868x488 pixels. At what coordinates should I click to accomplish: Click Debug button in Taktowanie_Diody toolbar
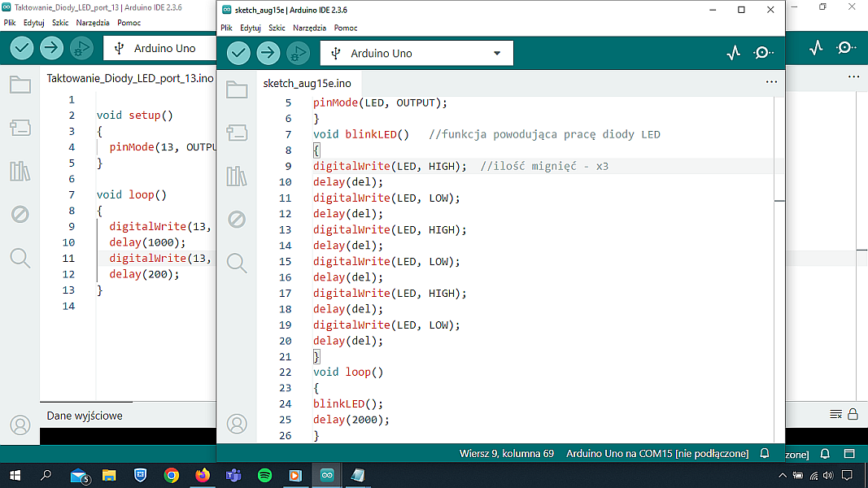pos(81,48)
